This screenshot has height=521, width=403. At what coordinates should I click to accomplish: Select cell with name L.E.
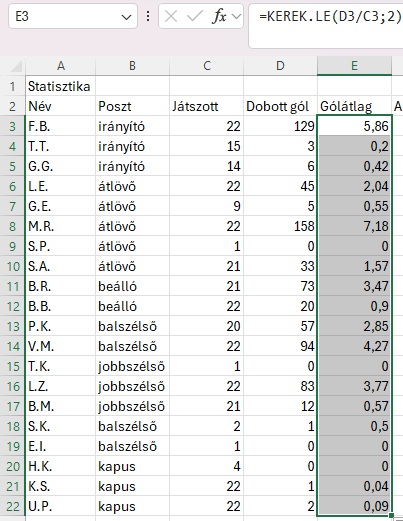click(x=61, y=186)
